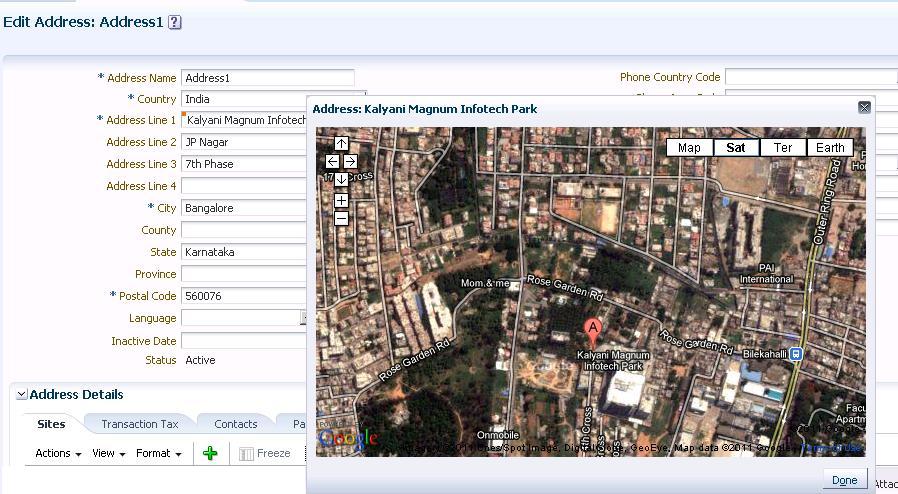Click the Done button
Image resolution: width=898 pixels, height=494 pixels.
point(845,480)
